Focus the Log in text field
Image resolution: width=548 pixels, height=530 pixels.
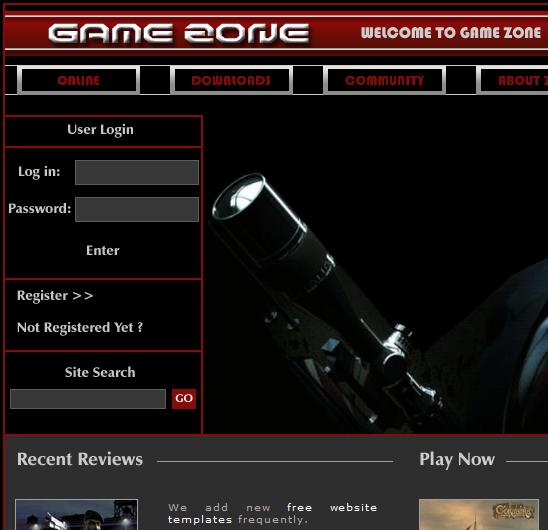coord(137,172)
